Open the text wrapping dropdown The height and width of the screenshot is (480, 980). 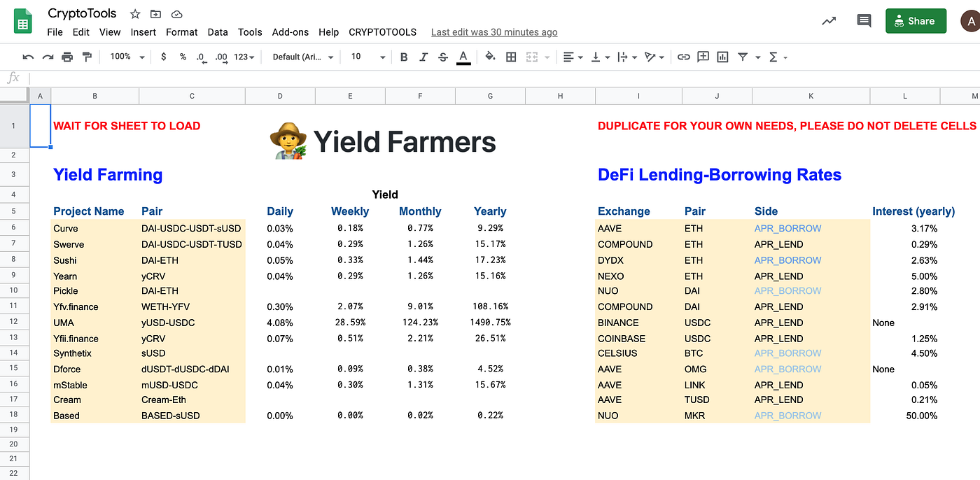(x=626, y=57)
